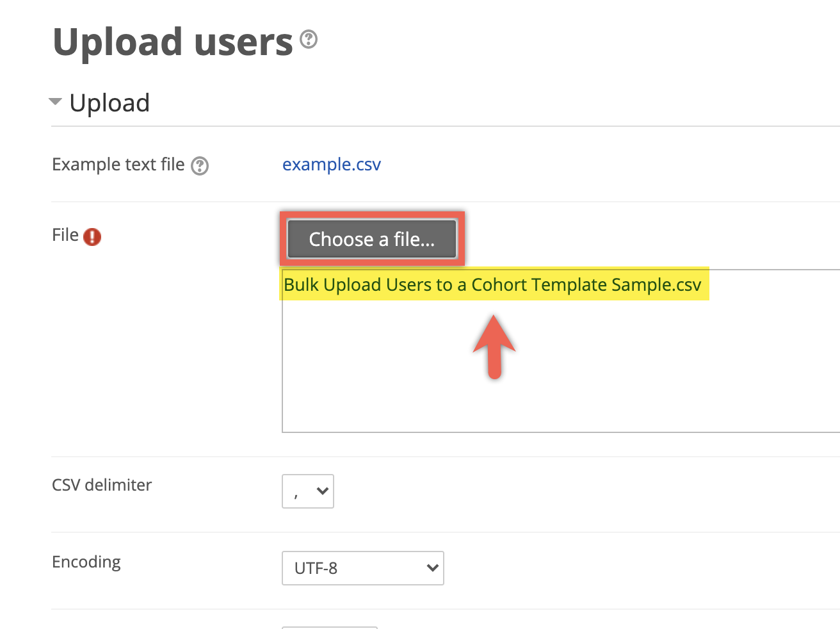
Task: Open the CSV delimiter comma dropdown
Action: point(308,491)
